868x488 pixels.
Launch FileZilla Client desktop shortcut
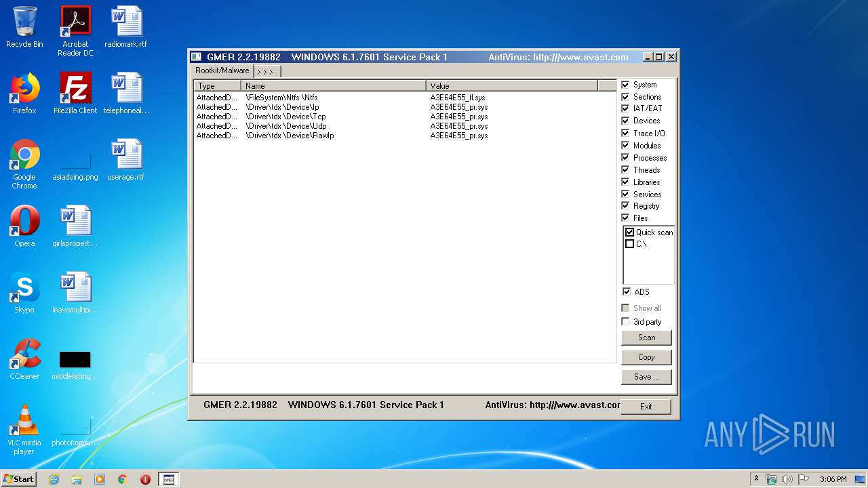(75, 94)
